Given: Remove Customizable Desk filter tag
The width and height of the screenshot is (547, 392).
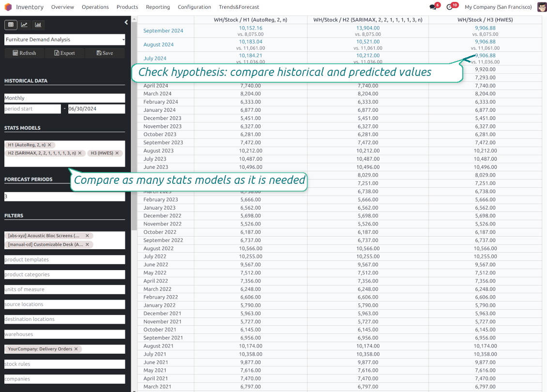Looking at the screenshot, I should pyautogui.click(x=87, y=244).
